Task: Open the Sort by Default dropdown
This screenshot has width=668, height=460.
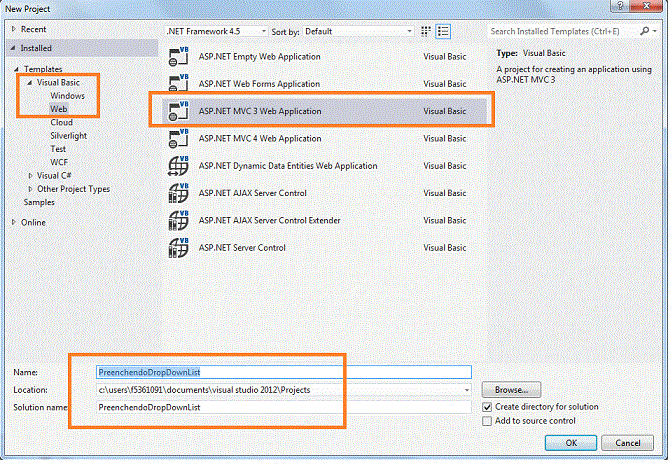Action: click(x=358, y=31)
